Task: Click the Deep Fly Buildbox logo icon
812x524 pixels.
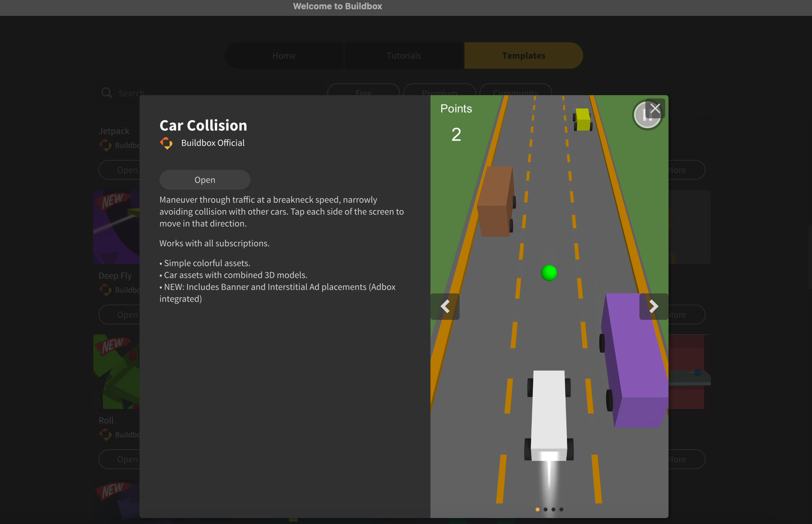Action: pos(105,290)
